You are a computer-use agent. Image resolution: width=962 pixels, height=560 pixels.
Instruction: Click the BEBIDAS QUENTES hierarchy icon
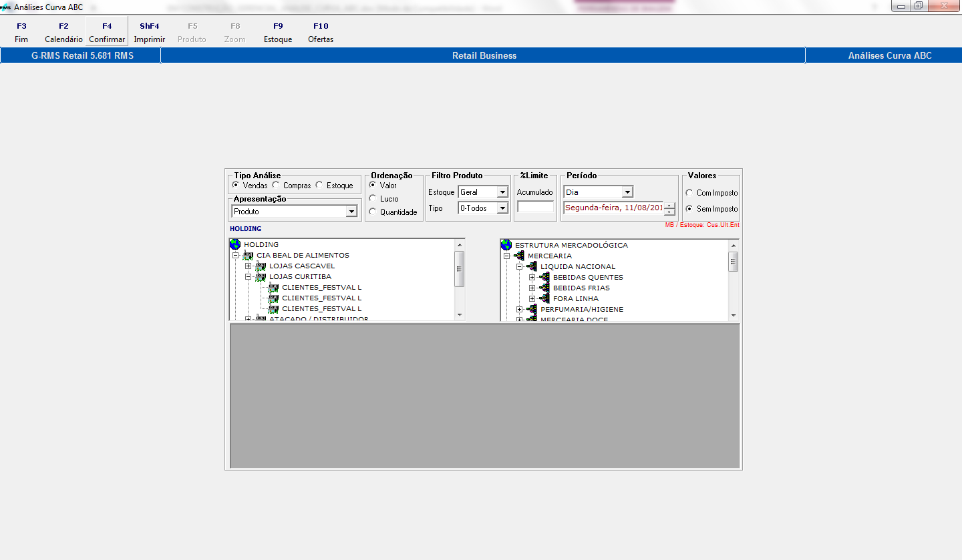tap(544, 277)
